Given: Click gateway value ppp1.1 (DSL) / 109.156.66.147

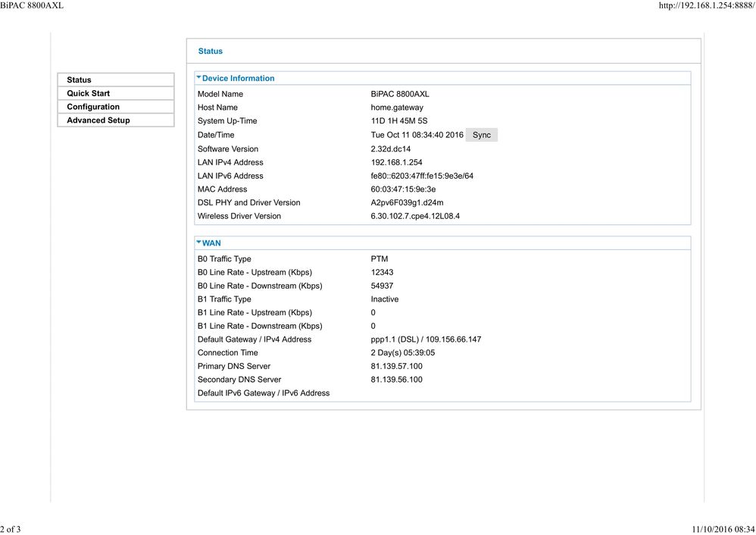Looking at the screenshot, I should pyautogui.click(x=426, y=339).
